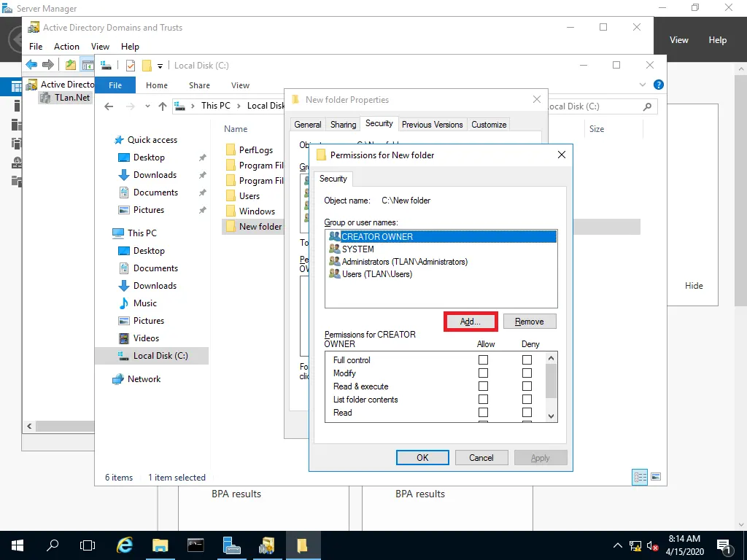
Task: Click New folder icon in Explorer title bar
Action: click(x=147, y=66)
